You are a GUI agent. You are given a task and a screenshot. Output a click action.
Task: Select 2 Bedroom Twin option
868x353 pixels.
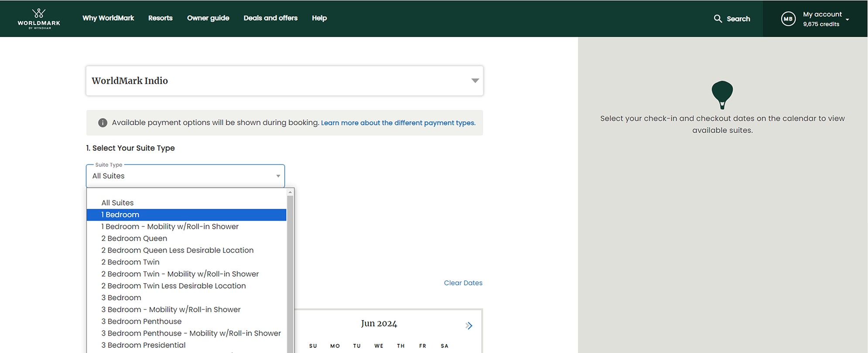(x=186, y=262)
